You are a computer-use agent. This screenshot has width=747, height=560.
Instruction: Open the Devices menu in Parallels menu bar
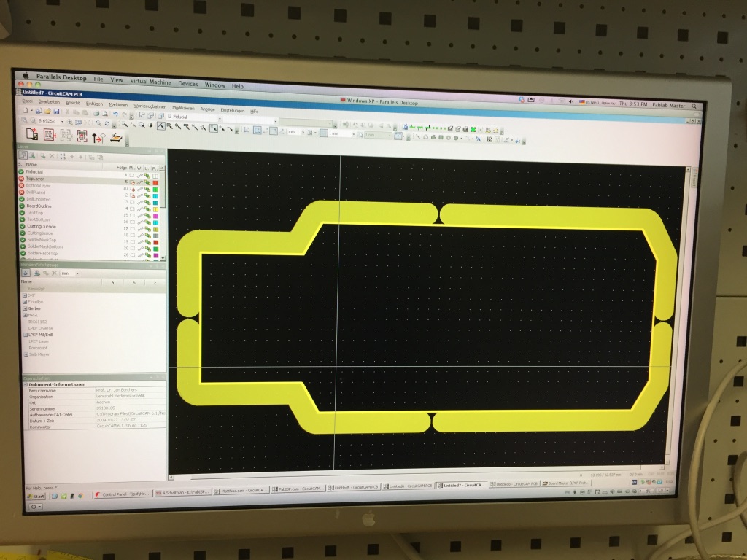pos(187,84)
